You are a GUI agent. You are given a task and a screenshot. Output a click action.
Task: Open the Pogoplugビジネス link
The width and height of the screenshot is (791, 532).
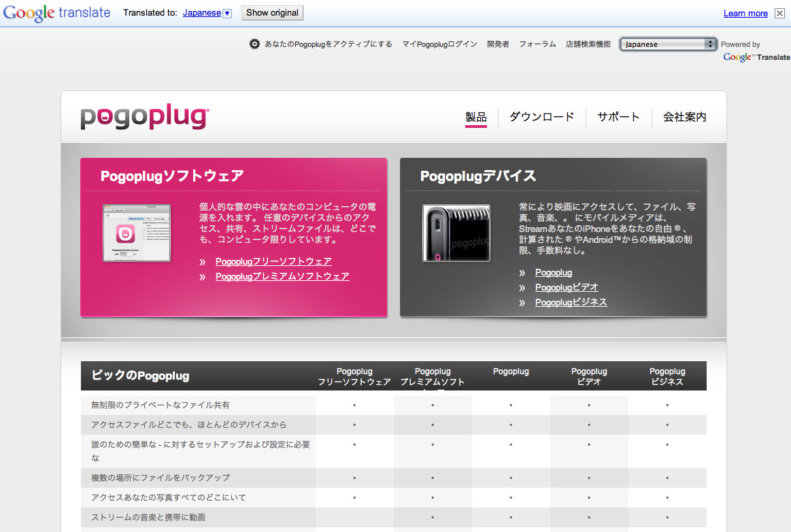point(571,302)
